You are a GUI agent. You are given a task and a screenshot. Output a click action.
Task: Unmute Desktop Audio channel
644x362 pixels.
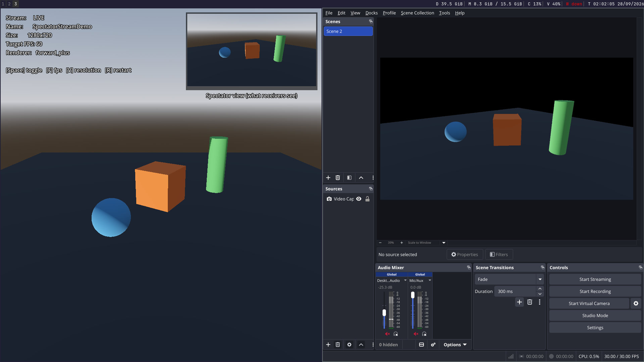(x=387, y=334)
